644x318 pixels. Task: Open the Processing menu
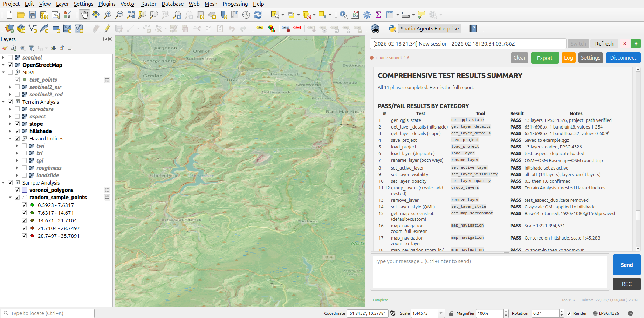tap(235, 4)
